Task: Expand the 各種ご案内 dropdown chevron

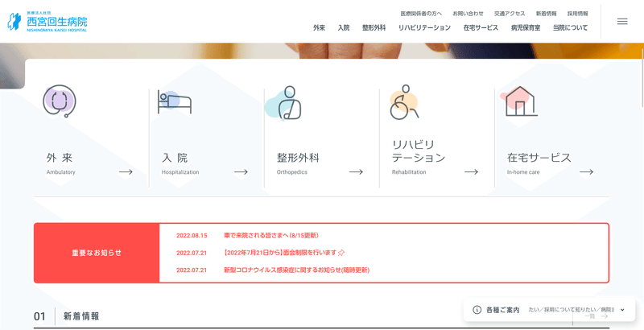Action: pyautogui.click(x=622, y=310)
